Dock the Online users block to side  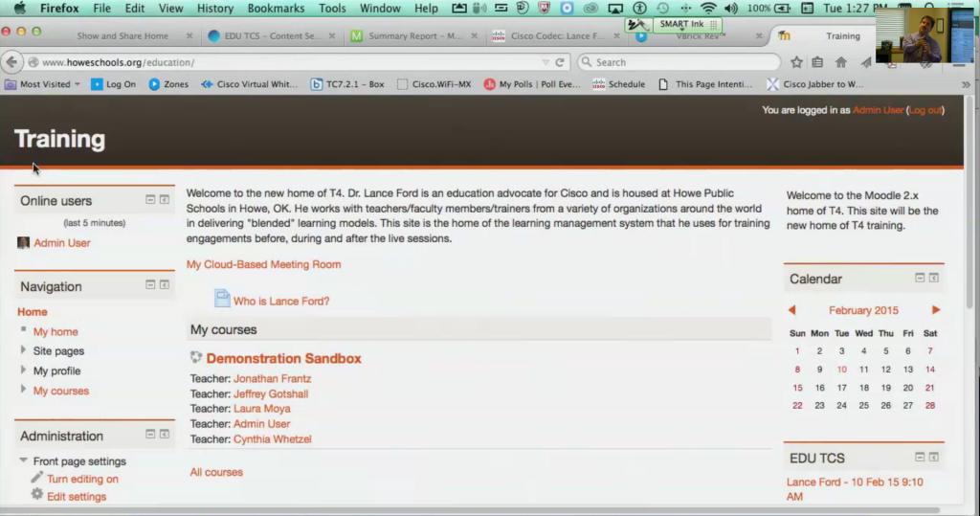(x=165, y=200)
